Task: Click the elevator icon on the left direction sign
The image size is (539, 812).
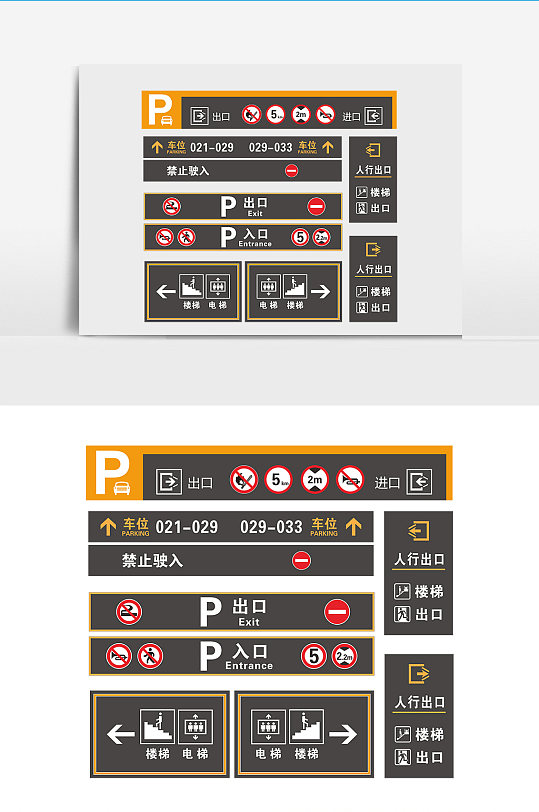Action: pos(196,726)
